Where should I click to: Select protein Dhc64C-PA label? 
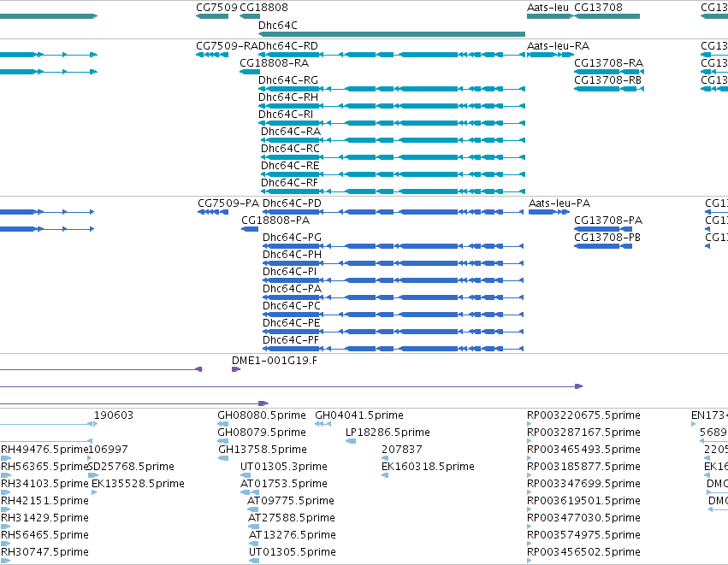[292, 289]
